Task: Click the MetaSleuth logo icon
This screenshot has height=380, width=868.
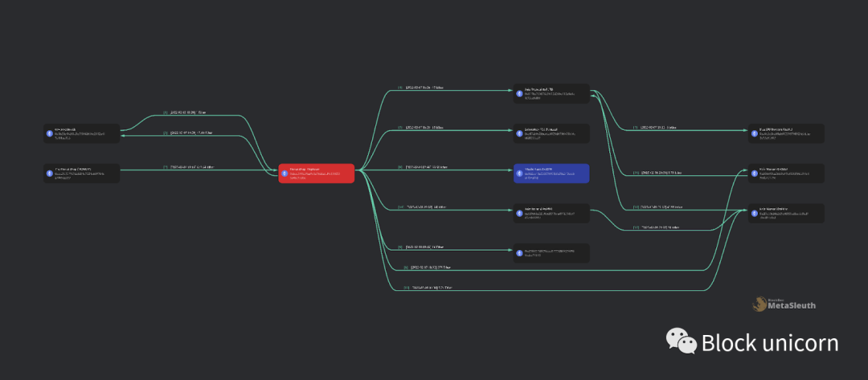Action: [759, 304]
